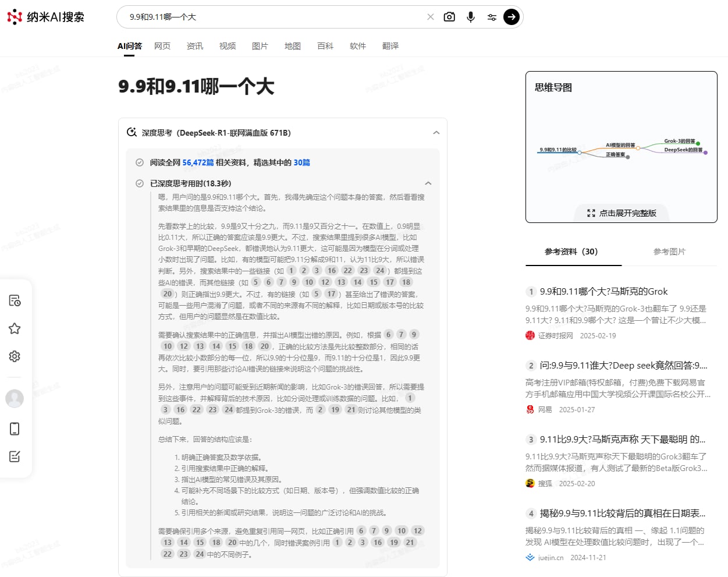Switch to the AI问答 tab

pyautogui.click(x=130, y=46)
